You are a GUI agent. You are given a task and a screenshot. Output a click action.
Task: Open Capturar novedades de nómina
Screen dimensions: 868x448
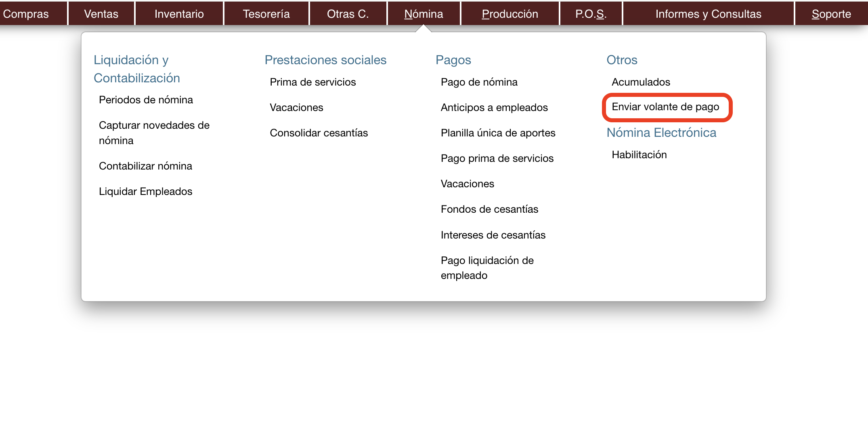click(154, 132)
